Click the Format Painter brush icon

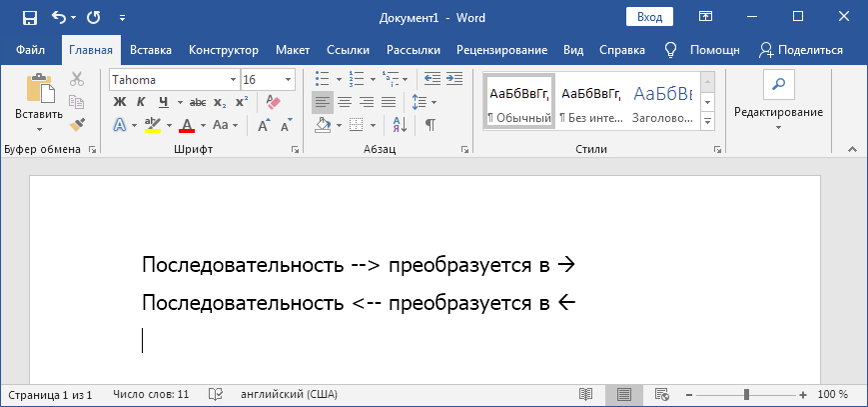pyautogui.click(x=77, y=124)
